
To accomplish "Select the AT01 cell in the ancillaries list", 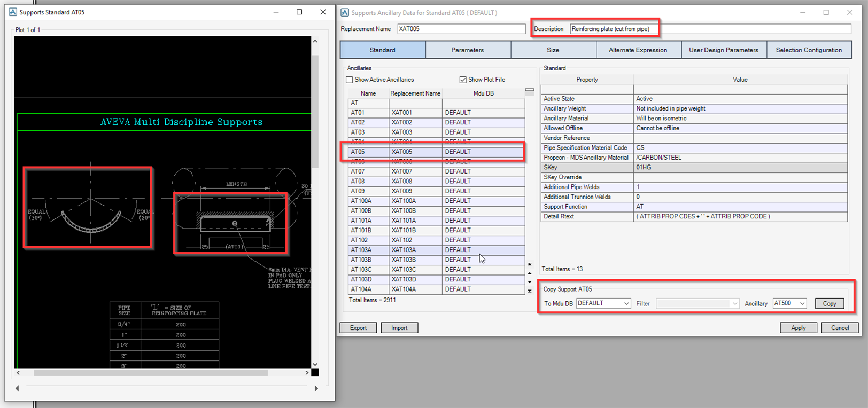I will coord(368,113).
